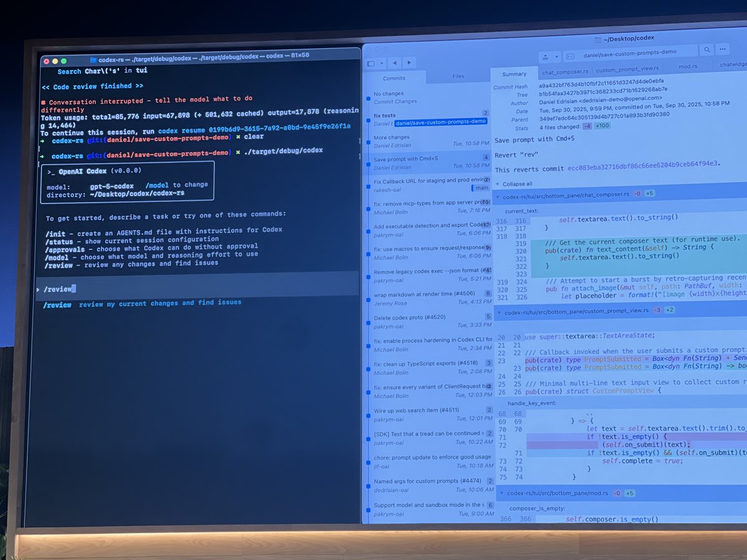747x560 pixels.
Task: Click the daniel/save-custom-prompts-demo branch label in list
Action: (x=440, y=123)
